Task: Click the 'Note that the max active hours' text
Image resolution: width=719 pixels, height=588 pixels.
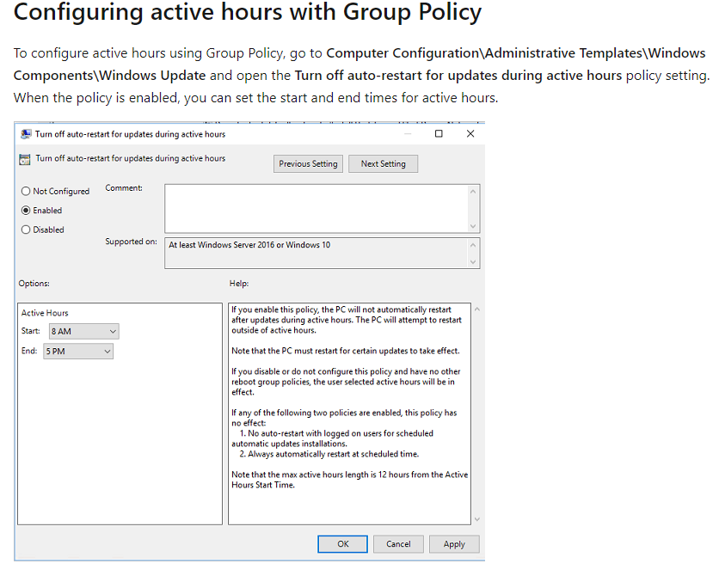Action: [x=350, y=480]
